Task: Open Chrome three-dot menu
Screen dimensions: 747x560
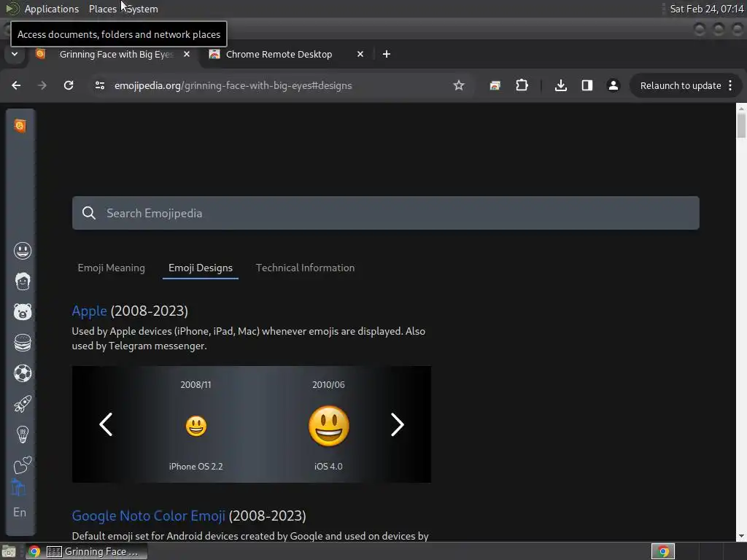Action: [x=730, y=85]
